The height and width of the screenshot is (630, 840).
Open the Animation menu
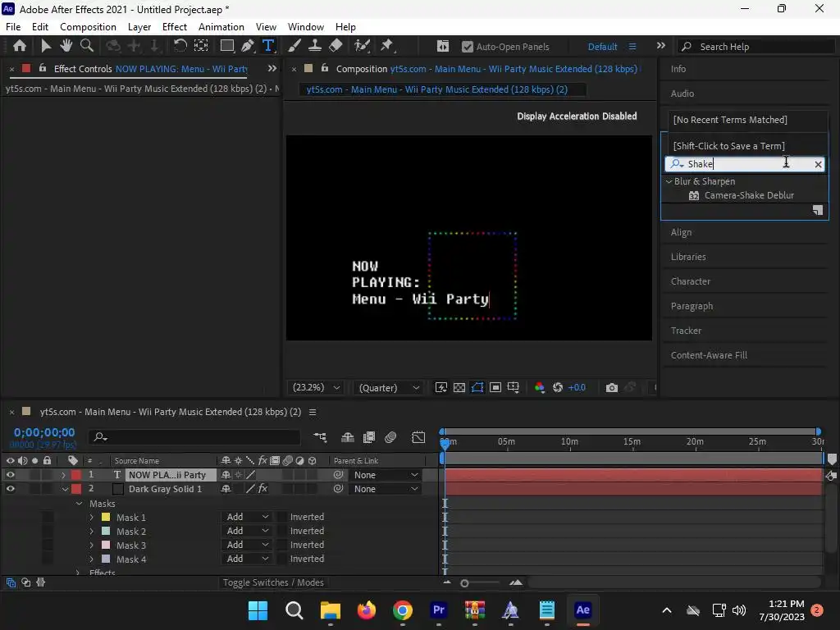[221, 27]
